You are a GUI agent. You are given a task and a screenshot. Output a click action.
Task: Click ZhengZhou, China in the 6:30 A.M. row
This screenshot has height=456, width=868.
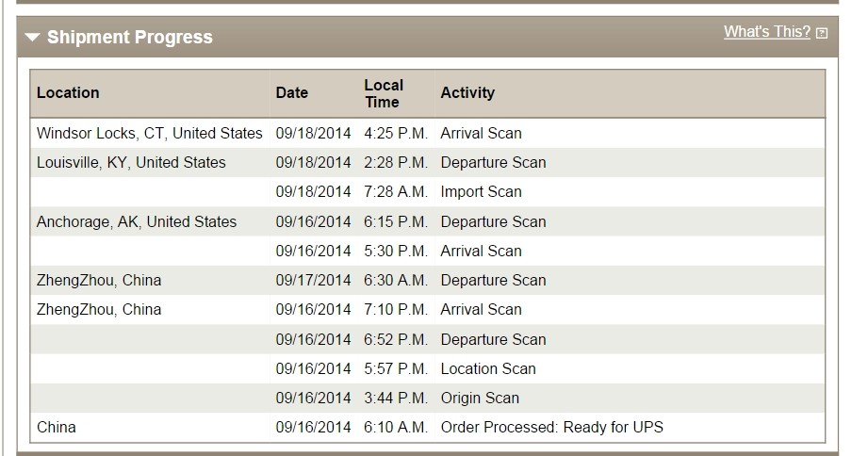[x=99, y=280]
